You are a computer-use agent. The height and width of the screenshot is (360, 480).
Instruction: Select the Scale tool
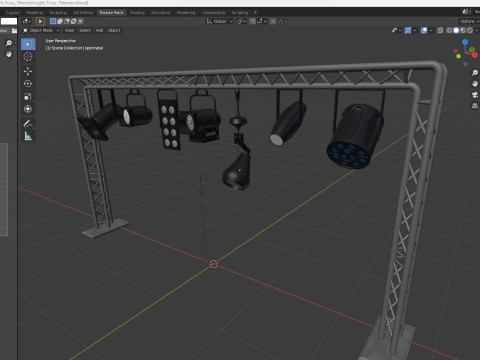[28, 96]
